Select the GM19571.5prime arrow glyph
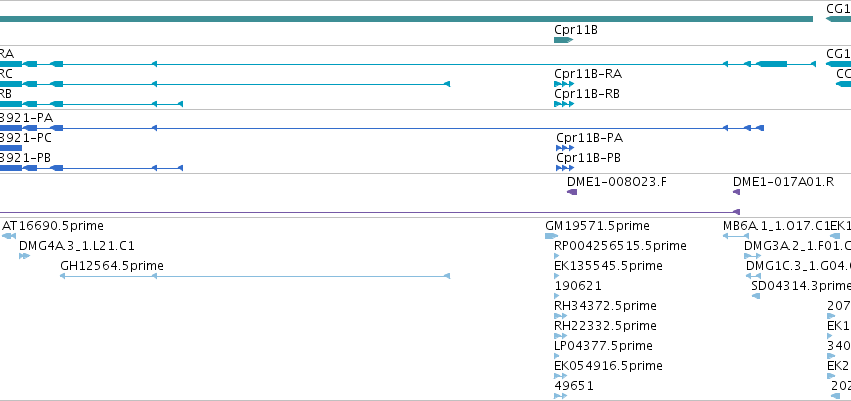Image resolution: width=851 pixels, height=401 pixels. (x=551, y=236)
